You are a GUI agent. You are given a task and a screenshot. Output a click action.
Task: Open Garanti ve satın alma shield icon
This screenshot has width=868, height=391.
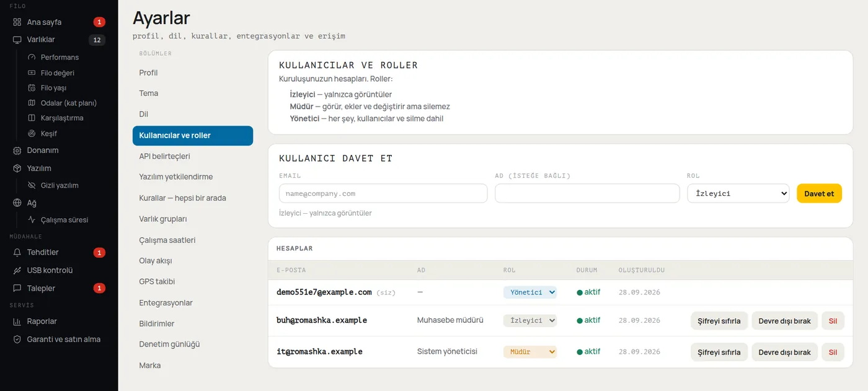[17, 340]
